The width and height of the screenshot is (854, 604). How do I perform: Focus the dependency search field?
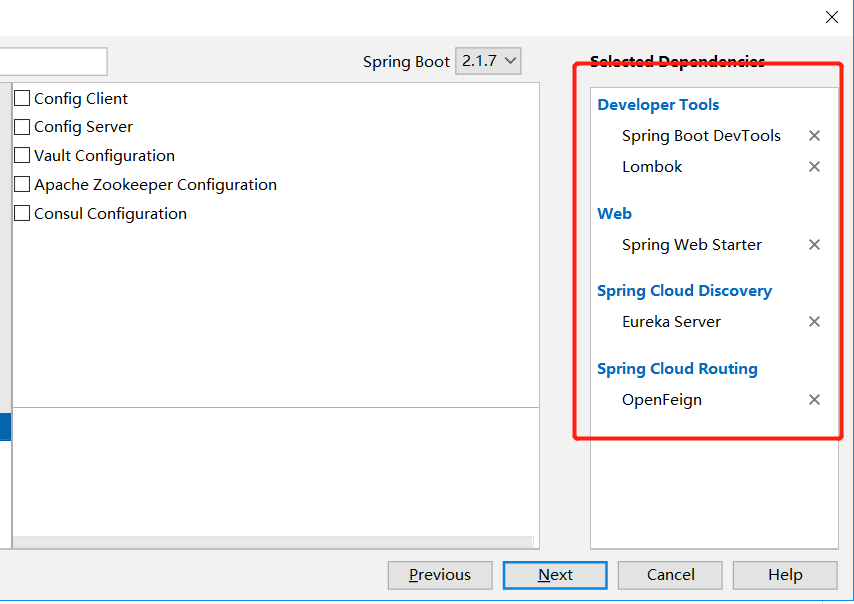coord(53,62)
